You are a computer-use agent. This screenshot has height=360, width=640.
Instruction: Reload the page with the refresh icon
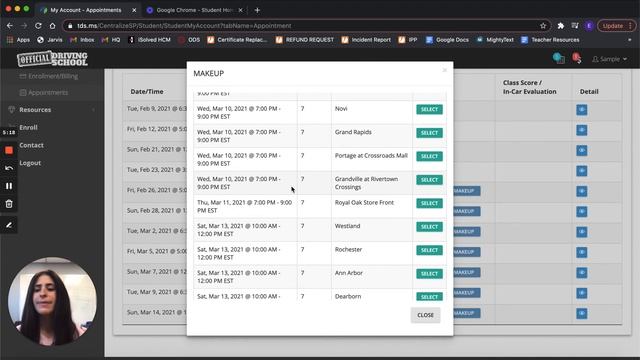(x=38, y=26)
